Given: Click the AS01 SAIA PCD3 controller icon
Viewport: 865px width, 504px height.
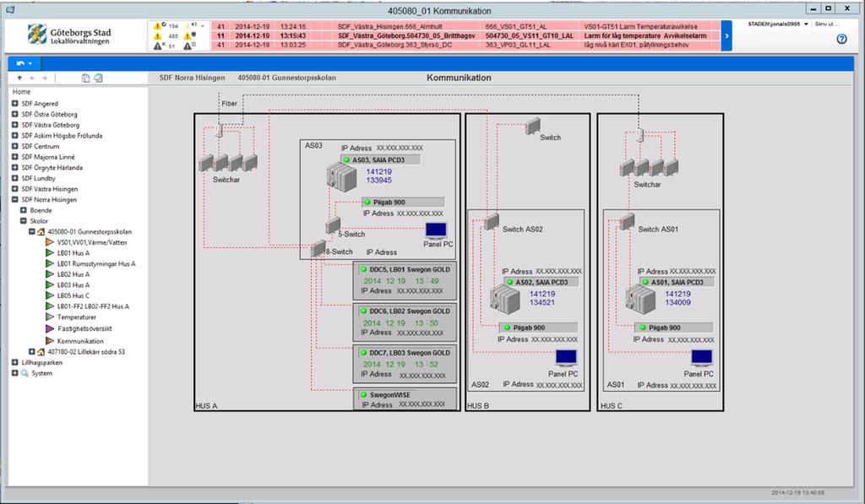Looking at the screenshot, I should coord(640,300).
